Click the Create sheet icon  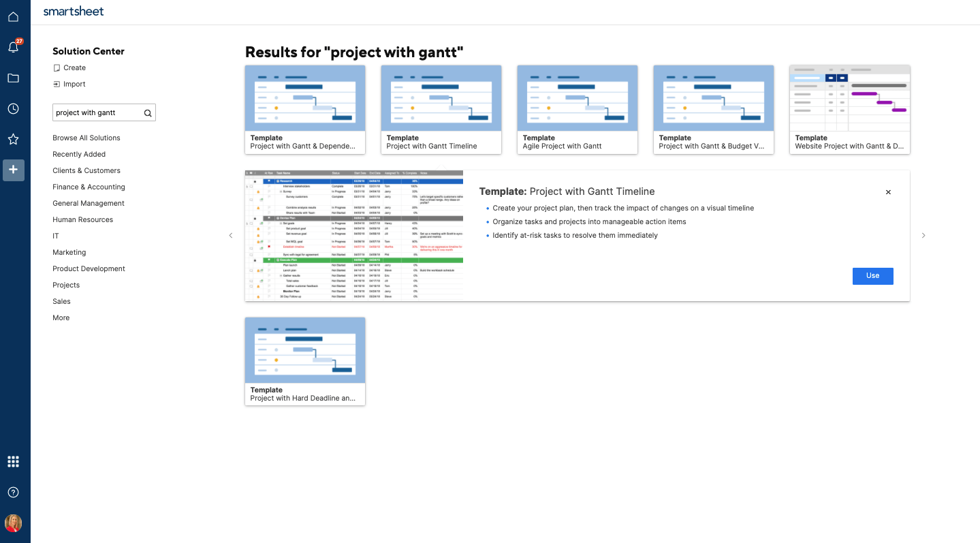(x=57, y=67)
